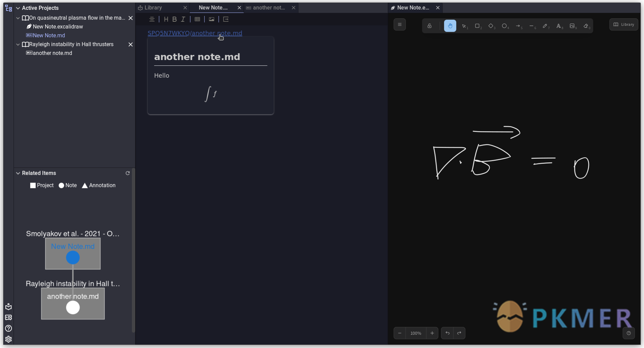Toggle the hand panning tool

tap(450, 26)
